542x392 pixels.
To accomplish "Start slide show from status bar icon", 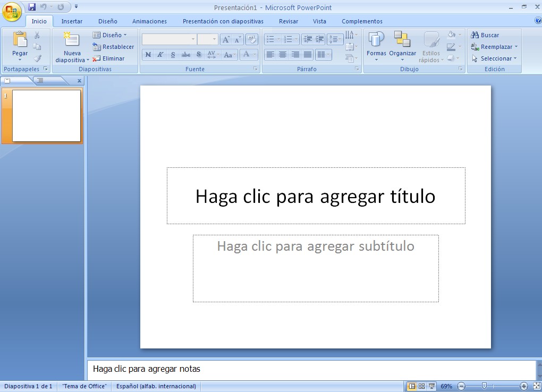I will pos(431,386).
